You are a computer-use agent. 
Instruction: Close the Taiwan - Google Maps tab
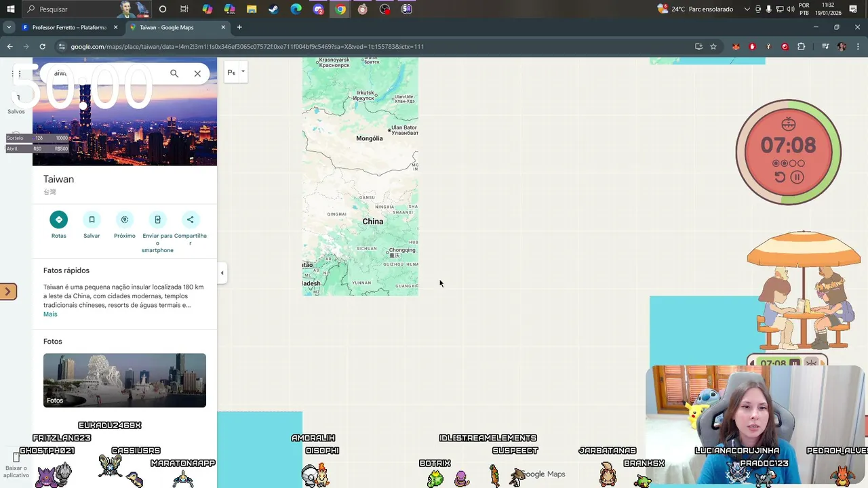[223, 27]
